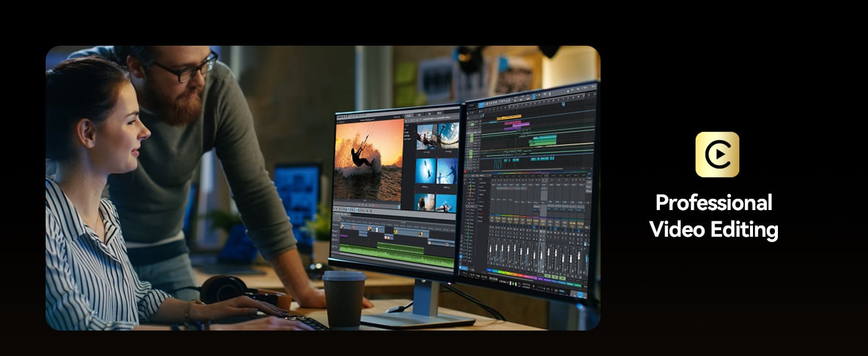Viewport: 868px width, 356px height.
Task: Click the blue highlighted DAW toolbar button
Action: (481, 105)
